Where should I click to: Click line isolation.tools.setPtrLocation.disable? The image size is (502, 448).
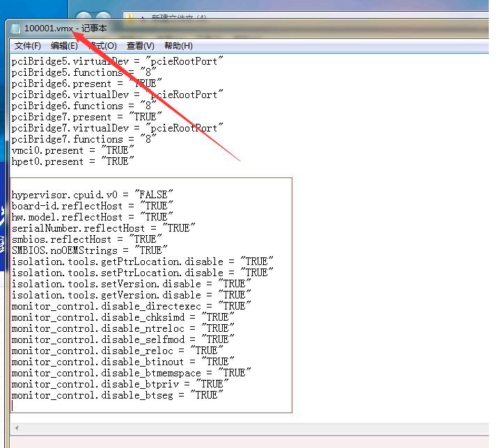tap(143, 273)
